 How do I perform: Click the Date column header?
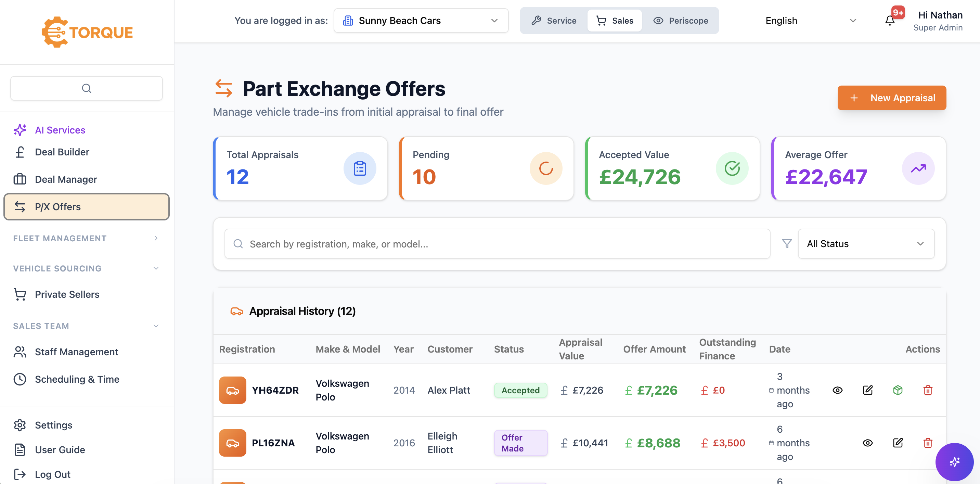point(779,349)
